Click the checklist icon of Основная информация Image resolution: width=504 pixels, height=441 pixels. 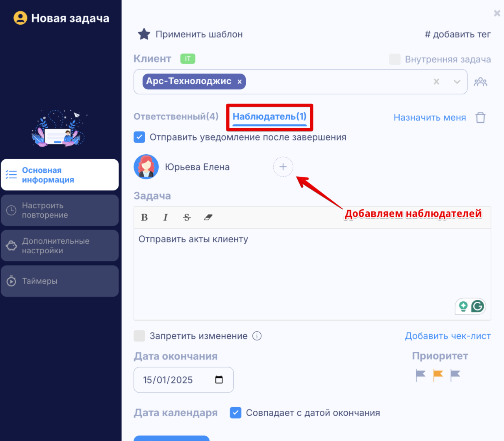11,175
